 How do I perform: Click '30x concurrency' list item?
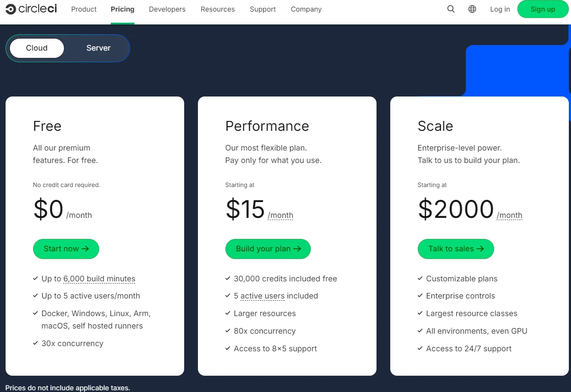[73, 344]
